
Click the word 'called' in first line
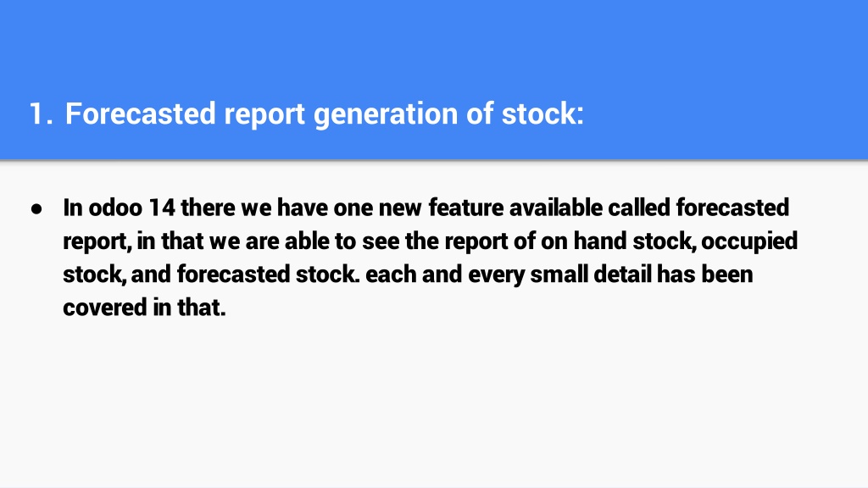[639, 208]
